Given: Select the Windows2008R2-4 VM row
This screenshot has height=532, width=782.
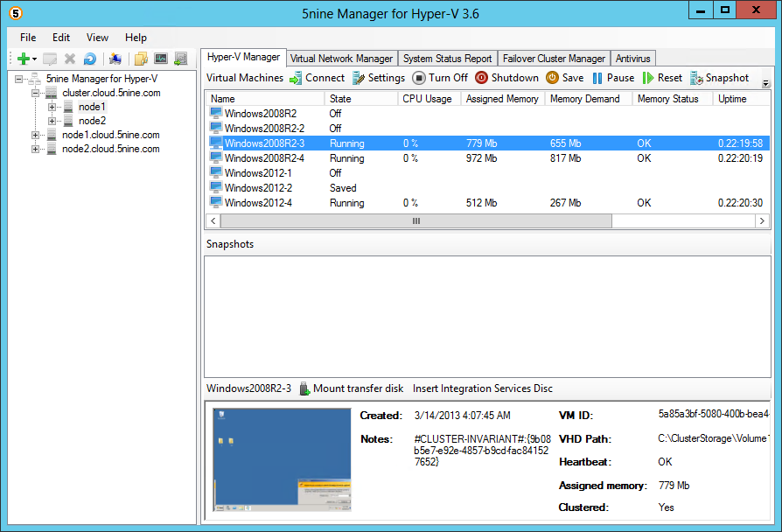Looking at the screenshot, I should pyautogui.click(x=487, y=158).
